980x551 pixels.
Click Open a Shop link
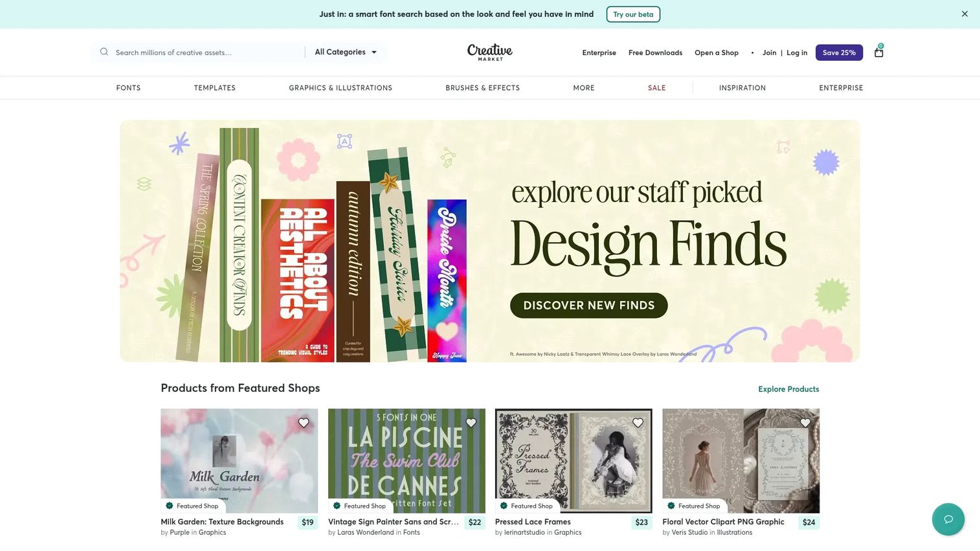click(x=717, y=52)
